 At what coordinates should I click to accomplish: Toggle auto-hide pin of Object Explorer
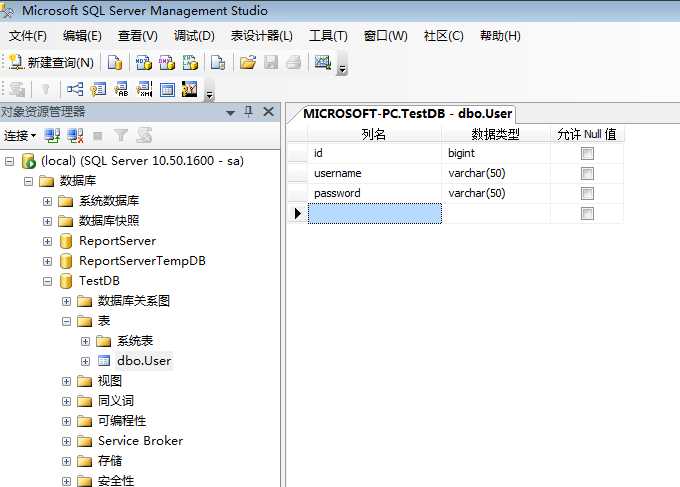[x=248, y=112]
